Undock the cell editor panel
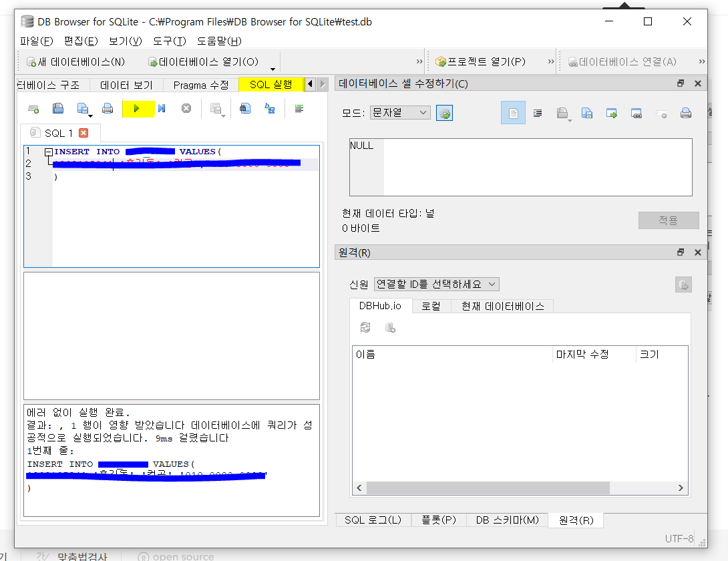 [x=681, y=83]
